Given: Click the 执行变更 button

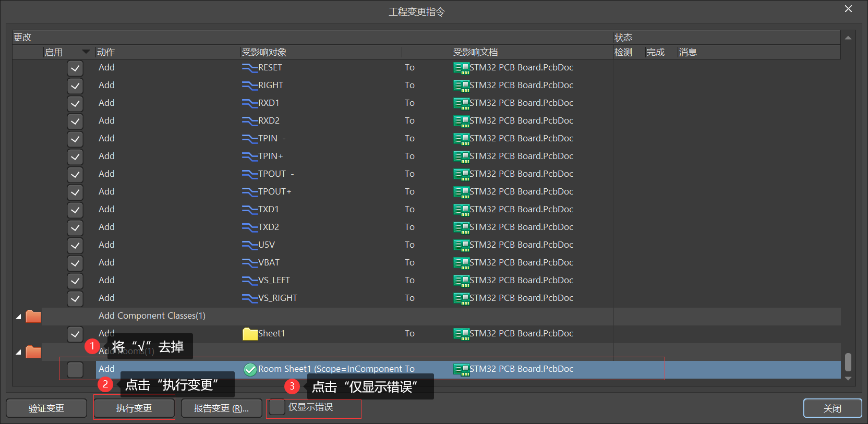Looking at the screenshot, I should [x=134, y=408].
